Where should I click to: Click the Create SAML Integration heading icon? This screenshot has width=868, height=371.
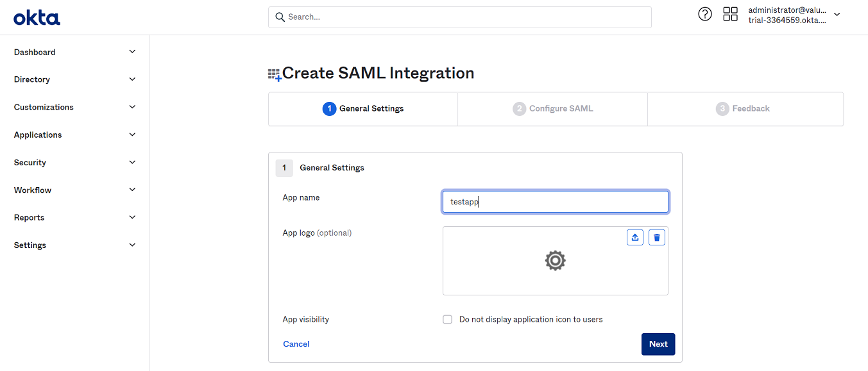coord(275,74)
